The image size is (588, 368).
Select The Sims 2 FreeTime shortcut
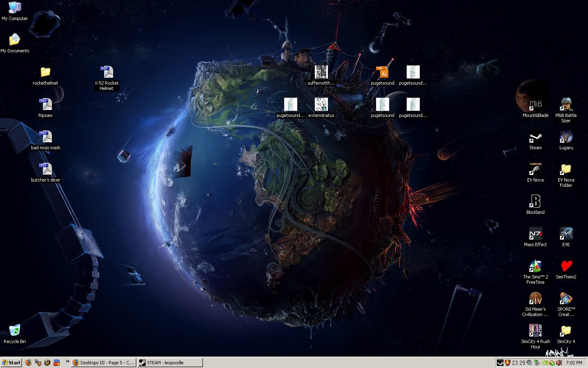tap(535, 272)
